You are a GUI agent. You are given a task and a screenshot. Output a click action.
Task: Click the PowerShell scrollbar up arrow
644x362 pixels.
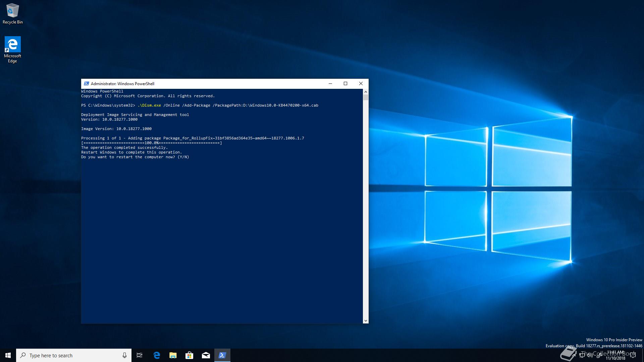point(366,92)
